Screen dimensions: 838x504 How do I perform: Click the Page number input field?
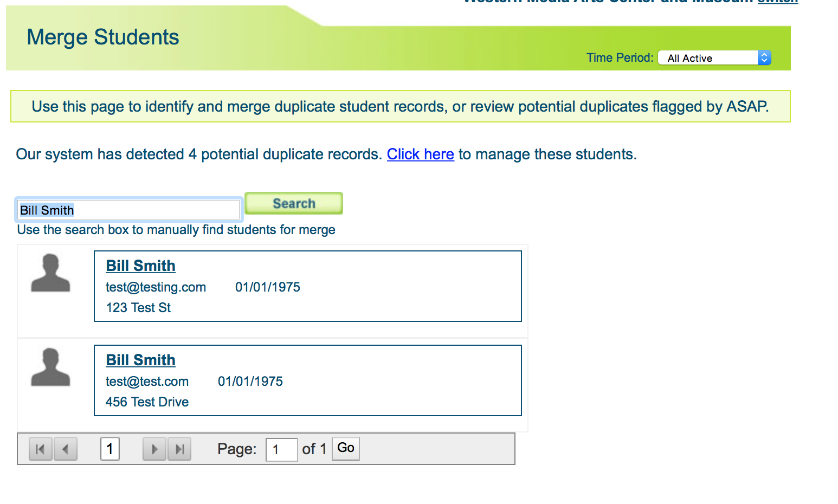coord(281,449)
